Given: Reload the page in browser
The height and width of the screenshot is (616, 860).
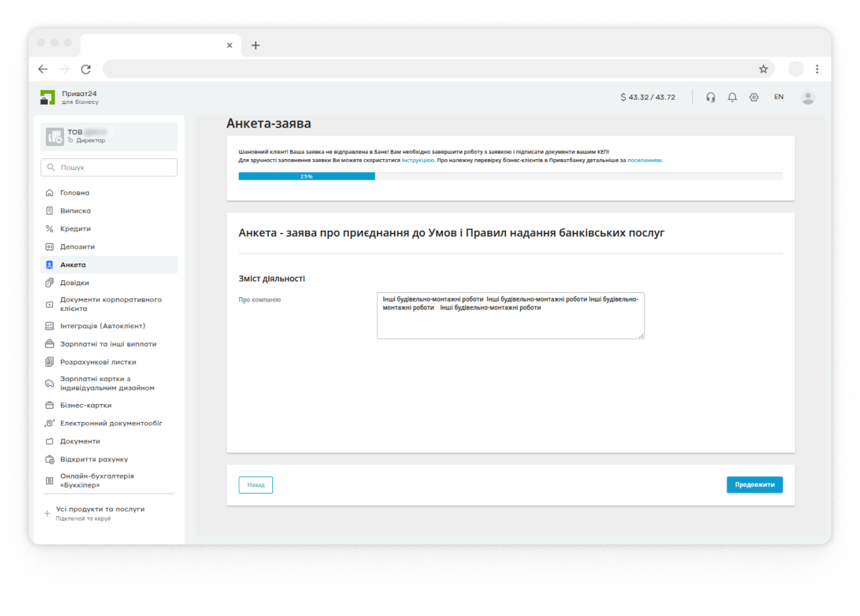Looking at the screenshot, I should pos(86,69).
